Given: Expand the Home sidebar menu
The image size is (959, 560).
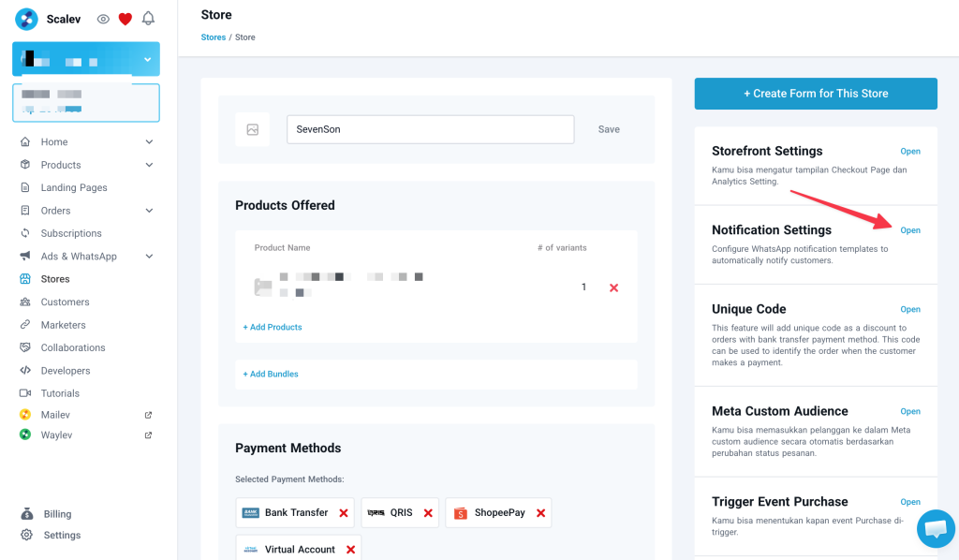Looking at the screenshot, I should [149, 142].
